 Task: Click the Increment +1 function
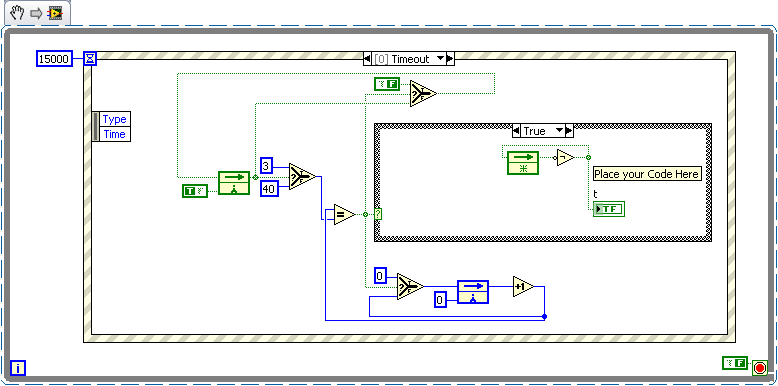click(x=523, y=286)
